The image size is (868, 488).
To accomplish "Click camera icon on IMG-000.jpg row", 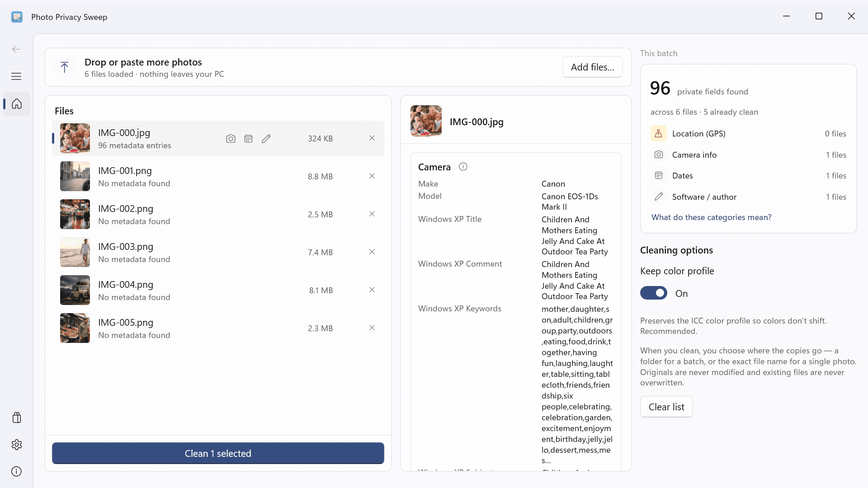I will pyautogui.click(x=231, y=139).
